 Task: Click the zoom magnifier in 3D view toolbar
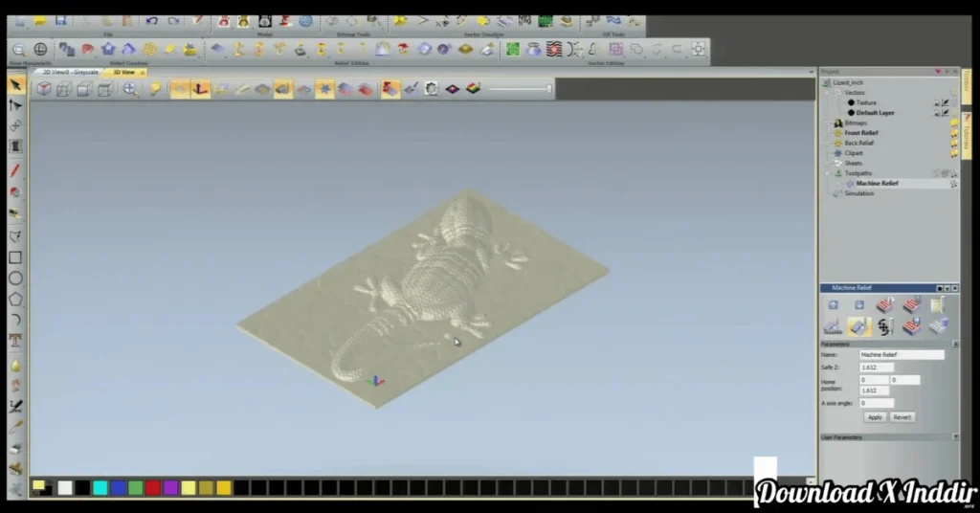(x=130, y=89)
